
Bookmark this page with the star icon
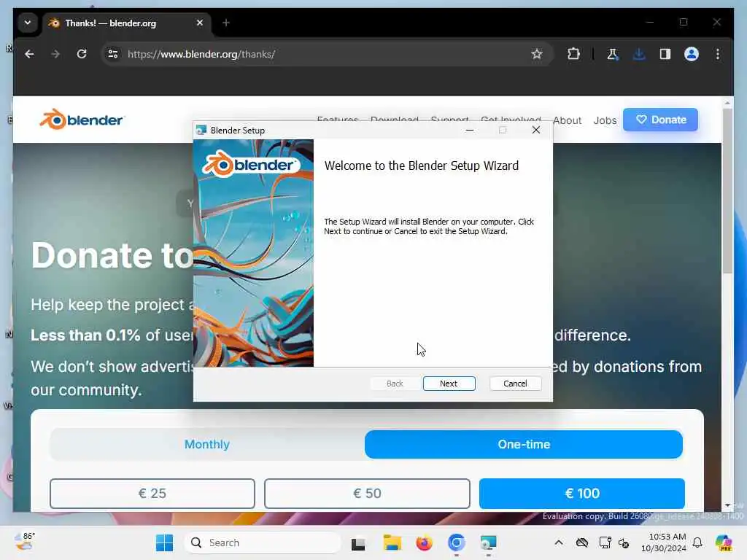[537, 54]
